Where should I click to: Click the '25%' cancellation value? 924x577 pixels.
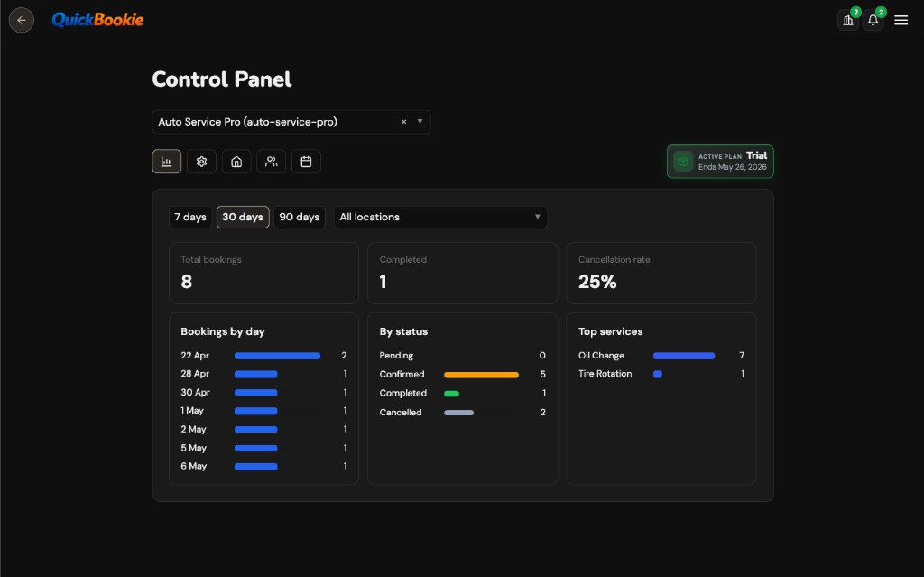pos(597,282)
